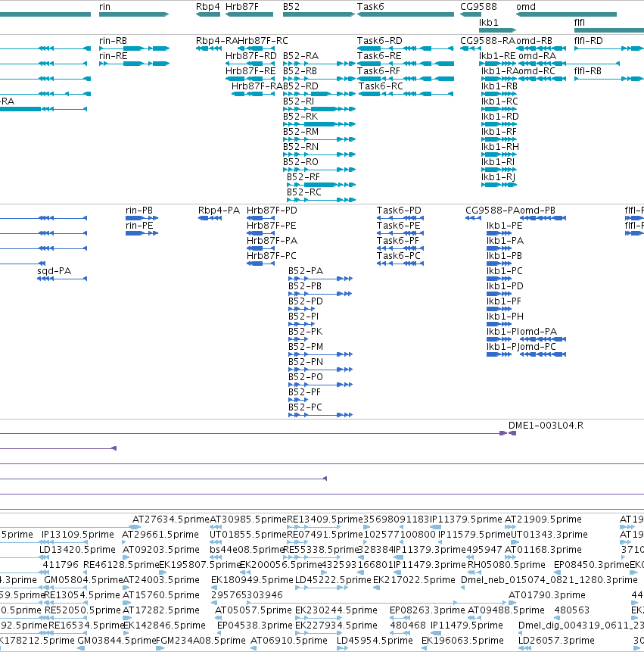The height and width of the screenshot is (652, 644).
Task: Click the Hrb87F-PC protein label
Action: pyautogui.click(x=272, y=256)
